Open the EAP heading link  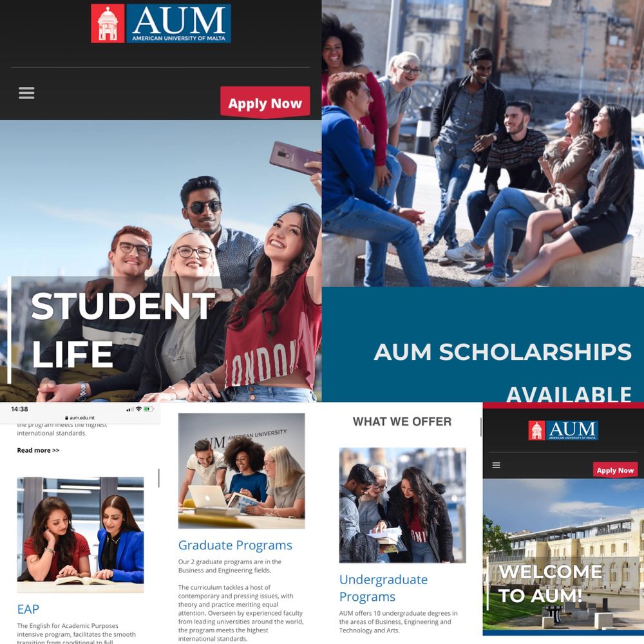point(28,609)
